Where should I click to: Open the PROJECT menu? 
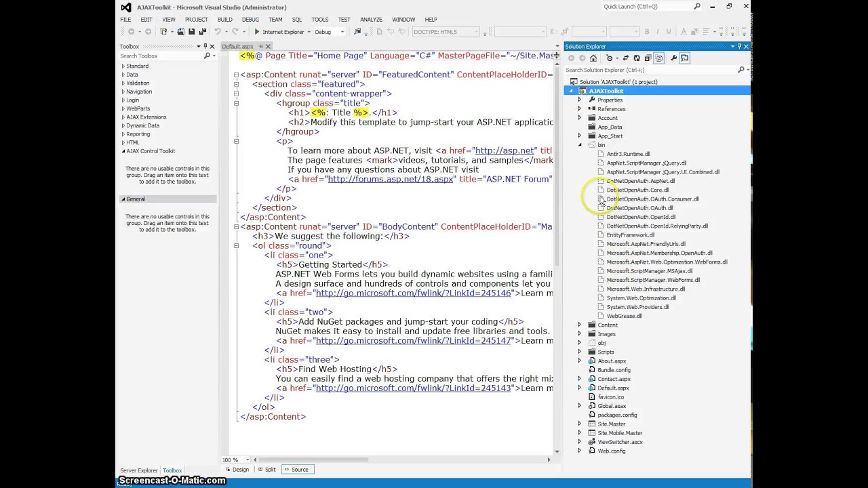(197, 20)
